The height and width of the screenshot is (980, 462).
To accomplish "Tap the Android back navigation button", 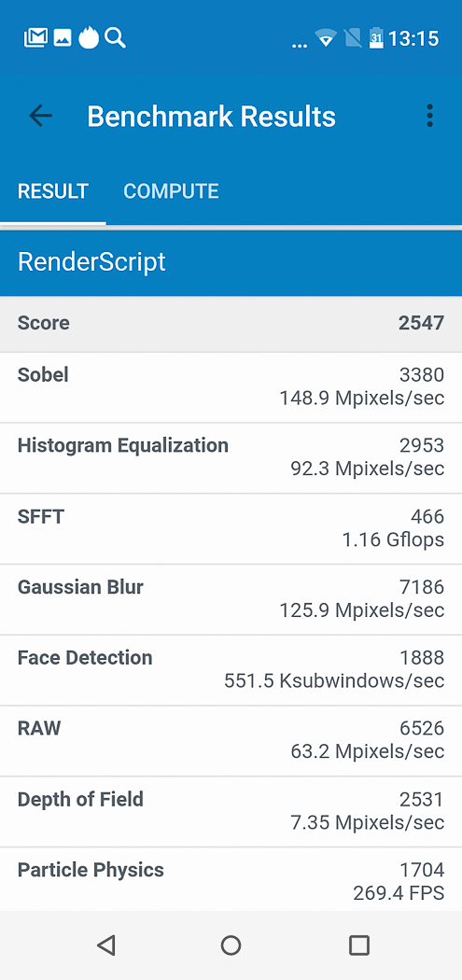I will click(x=106, y=945).
